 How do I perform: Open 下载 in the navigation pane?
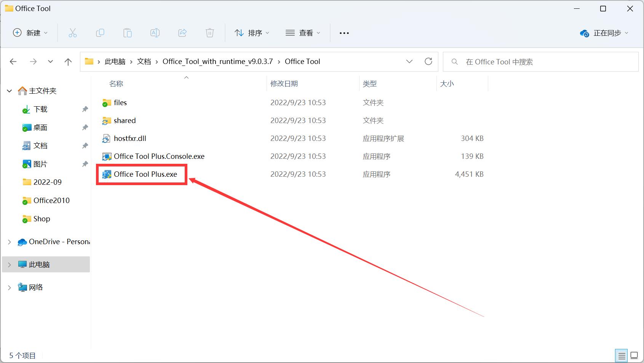[x=40, y=109]
